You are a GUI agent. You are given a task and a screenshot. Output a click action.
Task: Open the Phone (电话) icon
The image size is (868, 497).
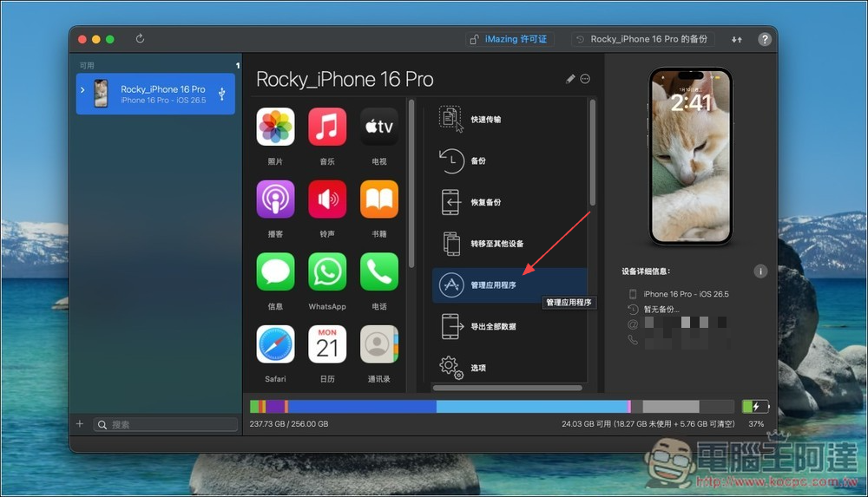(x=379, y=271)
